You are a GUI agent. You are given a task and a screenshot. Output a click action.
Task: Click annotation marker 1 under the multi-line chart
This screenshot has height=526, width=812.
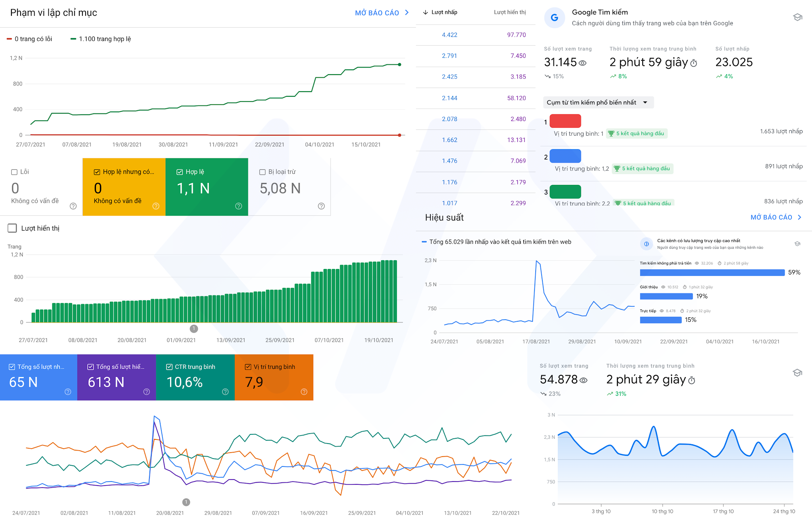click(x=186, y=502)
